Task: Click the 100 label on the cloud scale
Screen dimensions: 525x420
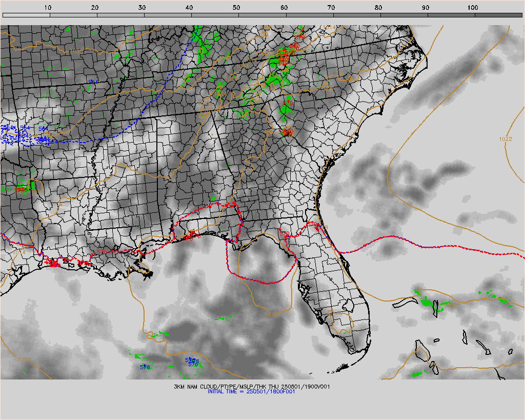Action: (473, 7)
